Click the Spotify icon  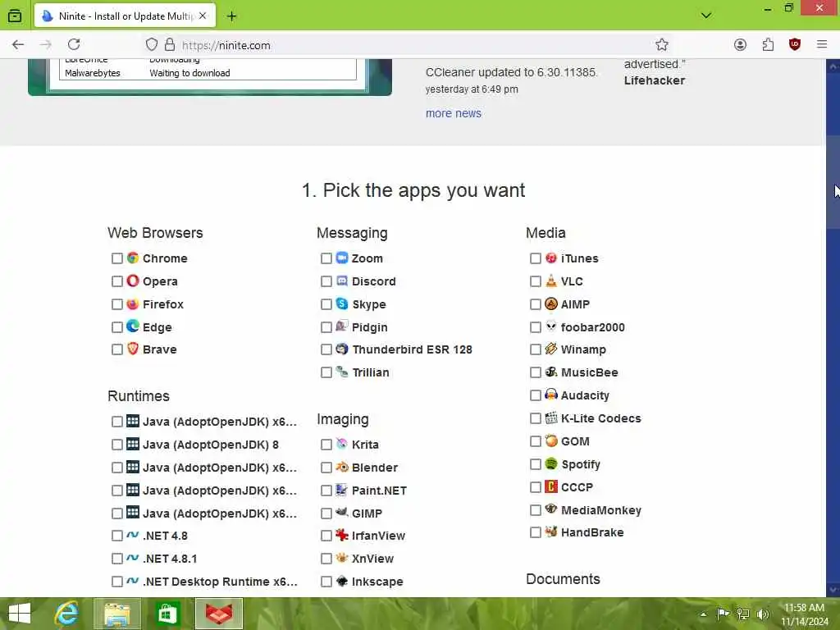coord(551,463)
